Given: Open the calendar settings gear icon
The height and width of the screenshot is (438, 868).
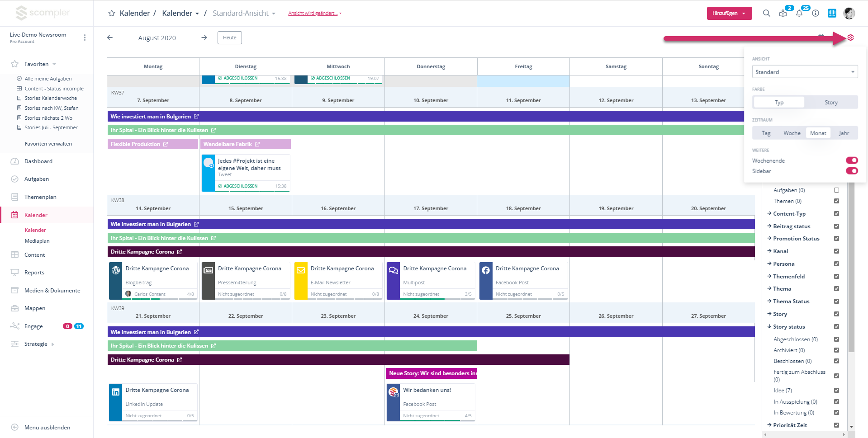Looking at the screenshot, I should click(x=850, y=38).
